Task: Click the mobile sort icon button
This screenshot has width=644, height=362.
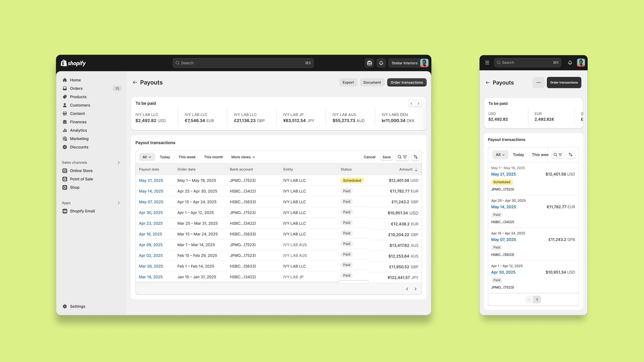Action: (570, 155)
